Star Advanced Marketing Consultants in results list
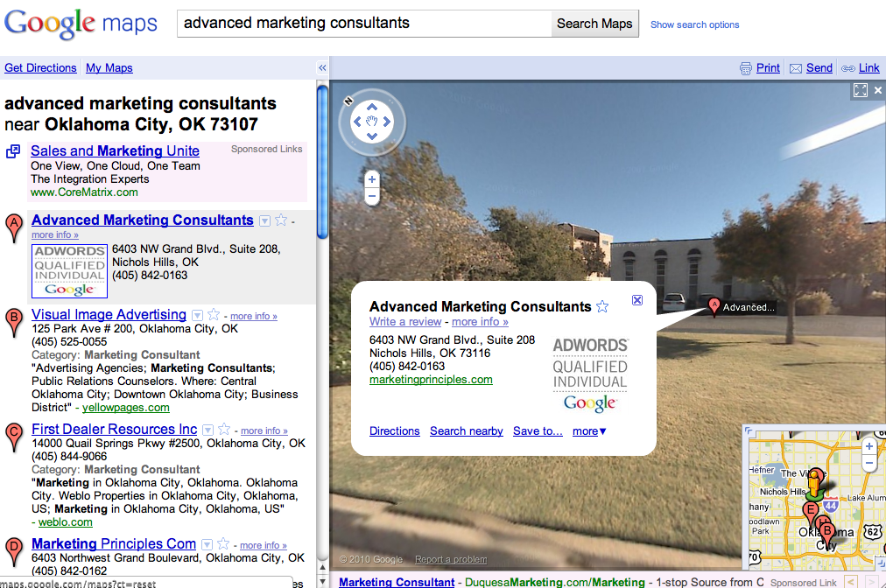The height and width of the screenshot is (588, 886). [281, 220]
